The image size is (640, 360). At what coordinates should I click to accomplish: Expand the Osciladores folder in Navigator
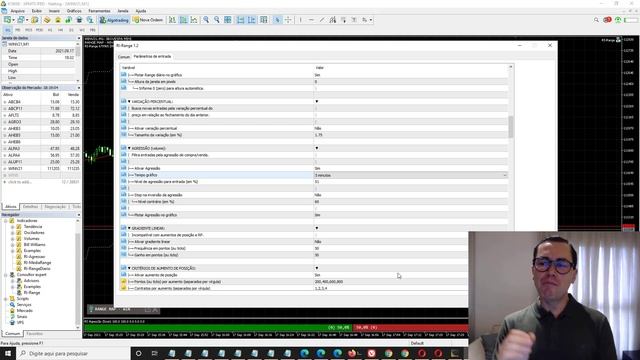tap(12, 233)
